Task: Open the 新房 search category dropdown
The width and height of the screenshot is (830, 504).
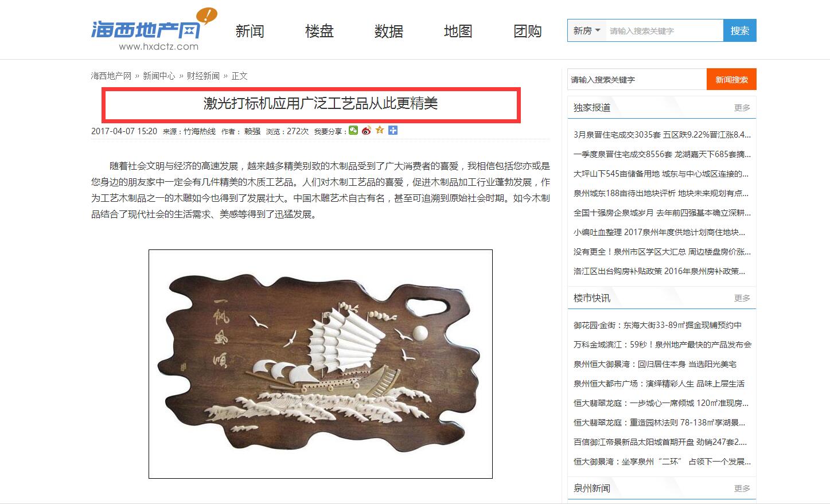Action: (x=587, y=30)
